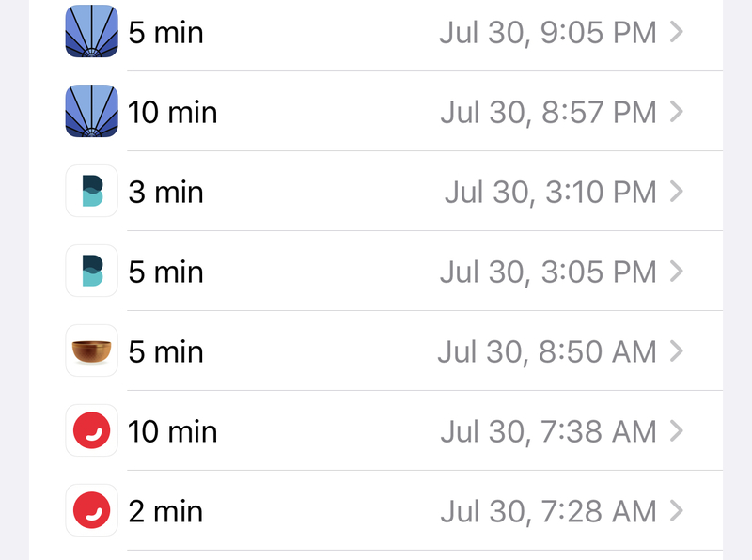Tap the blue sunburst app icon beside 10 min

[x=91, y=111]
